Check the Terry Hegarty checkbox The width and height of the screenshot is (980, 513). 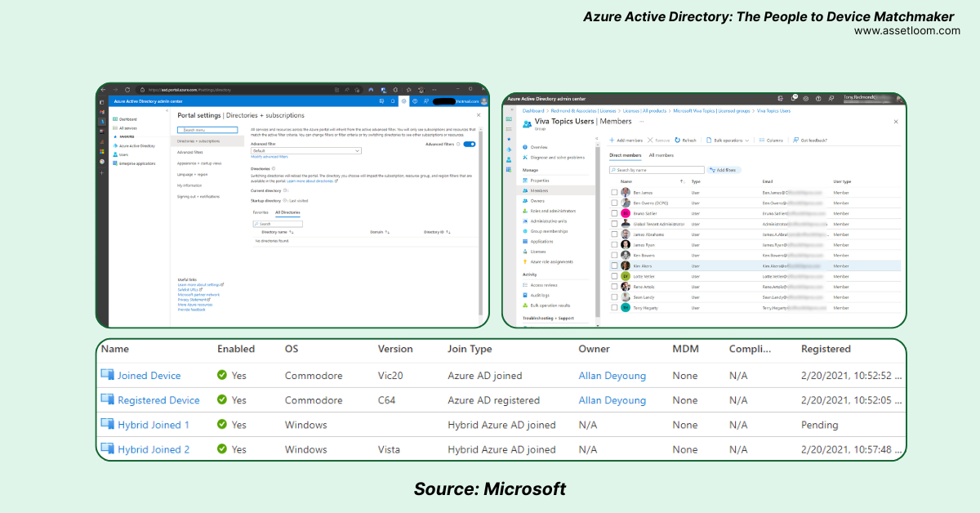pyautogui.click(x=614, y=308)
